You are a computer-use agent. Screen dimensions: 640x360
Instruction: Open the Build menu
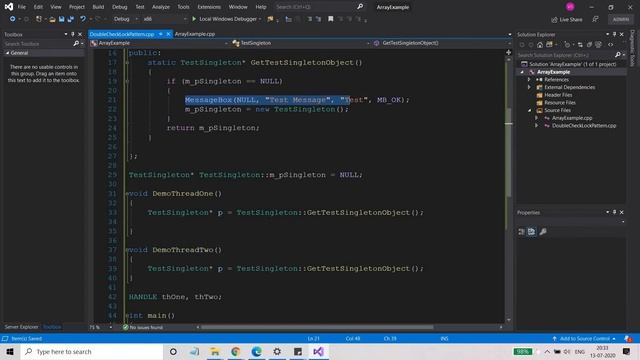pyautogui.click(x=98, y=7)
